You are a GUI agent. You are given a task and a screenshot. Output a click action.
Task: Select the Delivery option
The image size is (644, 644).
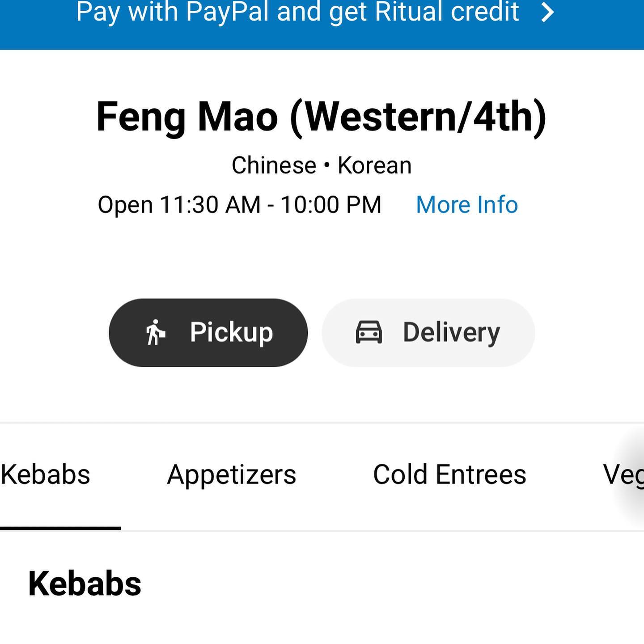(x=428, y=333)
